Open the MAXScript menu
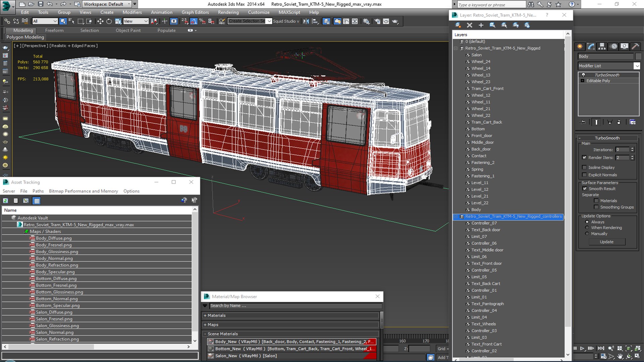 [x=289, y=12]
